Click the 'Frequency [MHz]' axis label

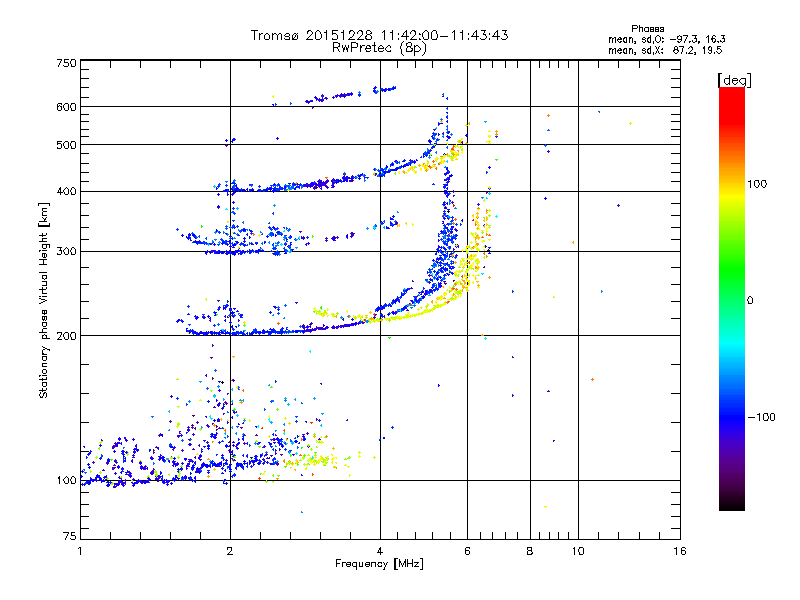379,564
